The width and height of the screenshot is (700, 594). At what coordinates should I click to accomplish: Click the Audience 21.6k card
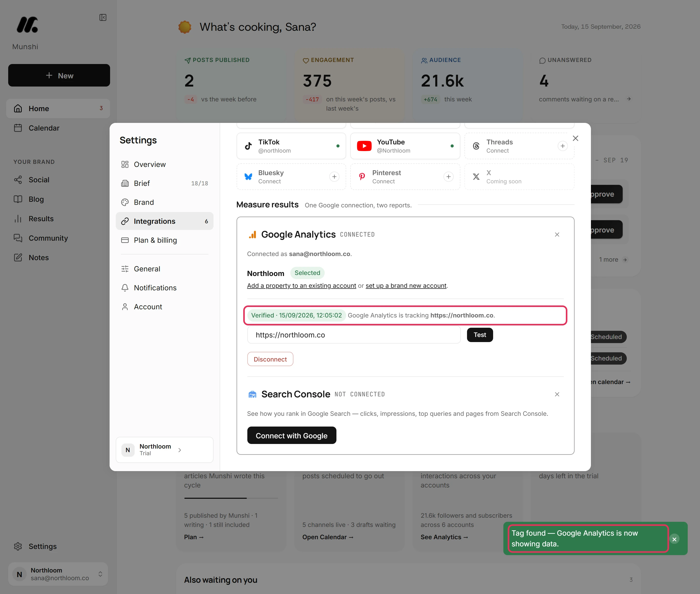click(x=468, y=86)
